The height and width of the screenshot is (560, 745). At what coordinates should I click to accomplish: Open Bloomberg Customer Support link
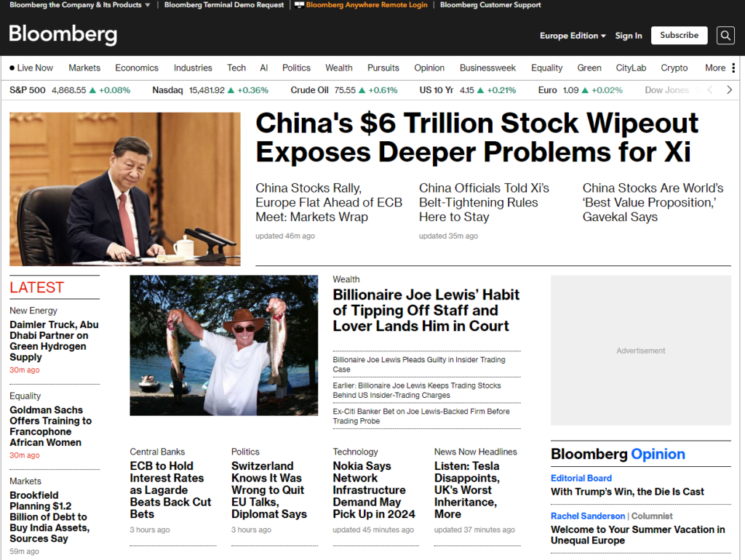tap(490, 5)
